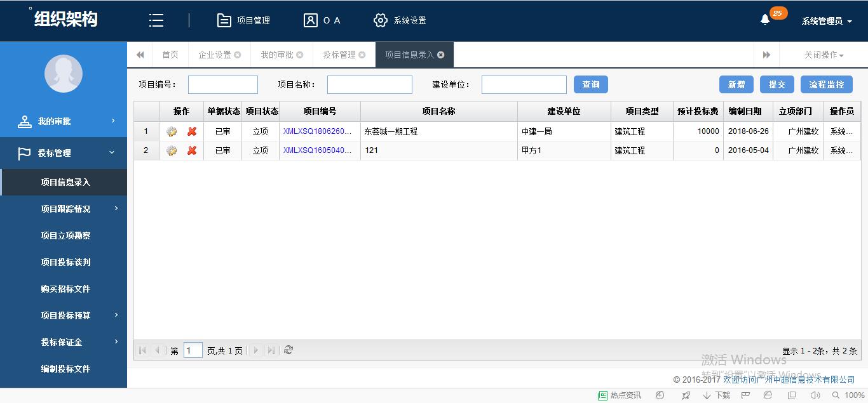This screenshot has height=403, width=868.
Task: Open the notification bell with 25 badge
Action: pyautogui.click(x=766, y=20)
